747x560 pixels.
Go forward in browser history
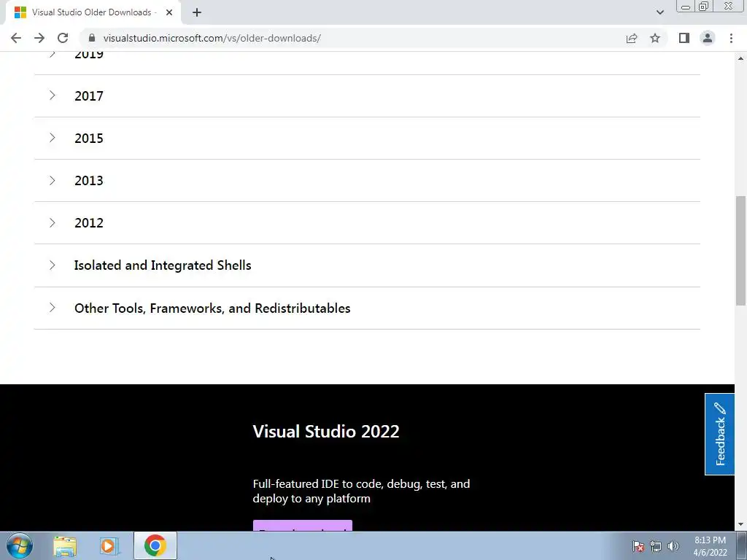39,38
